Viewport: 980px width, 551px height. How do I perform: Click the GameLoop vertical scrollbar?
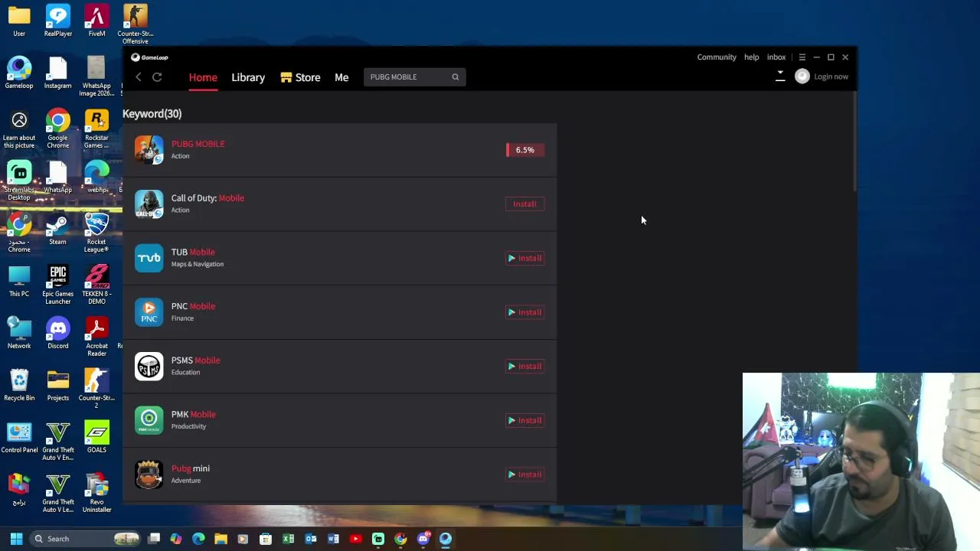[854, 142]
